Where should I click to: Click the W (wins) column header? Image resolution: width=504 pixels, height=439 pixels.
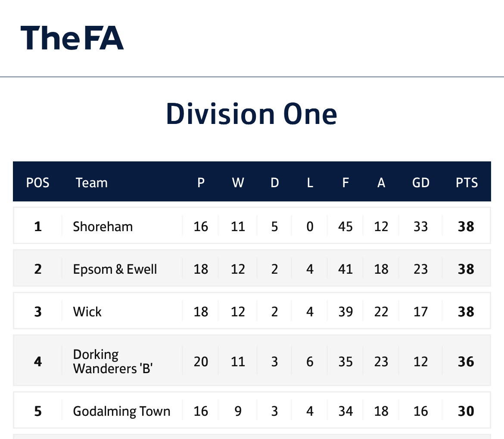pyautogui.click(x=238, y=183)
